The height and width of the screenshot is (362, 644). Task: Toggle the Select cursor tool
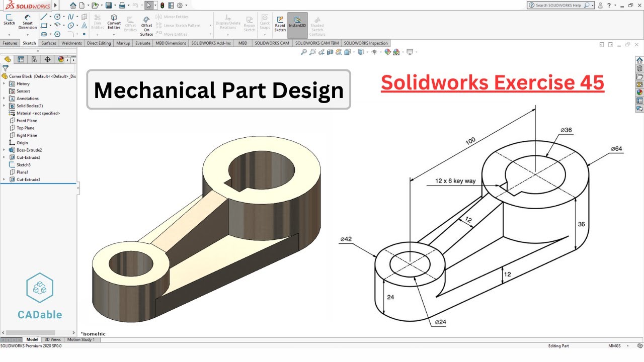pyautogui.click(x=149, y=5)
